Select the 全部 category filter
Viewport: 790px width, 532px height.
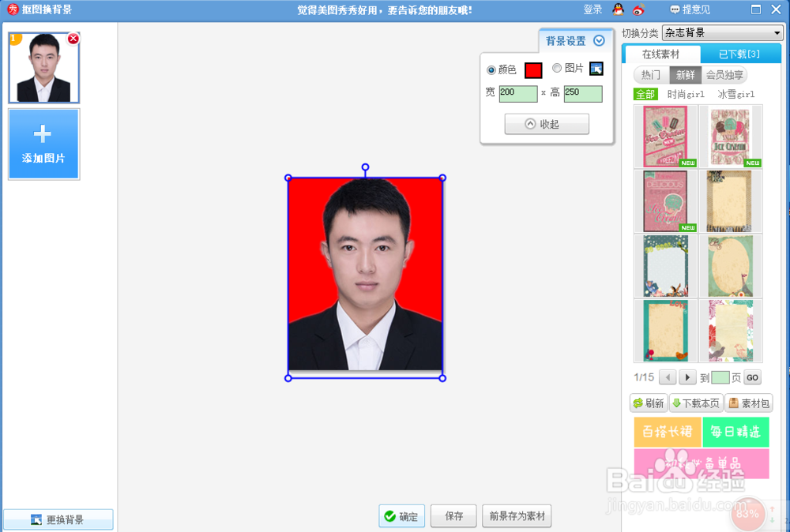pyautogui.click(x=645, y=94)
